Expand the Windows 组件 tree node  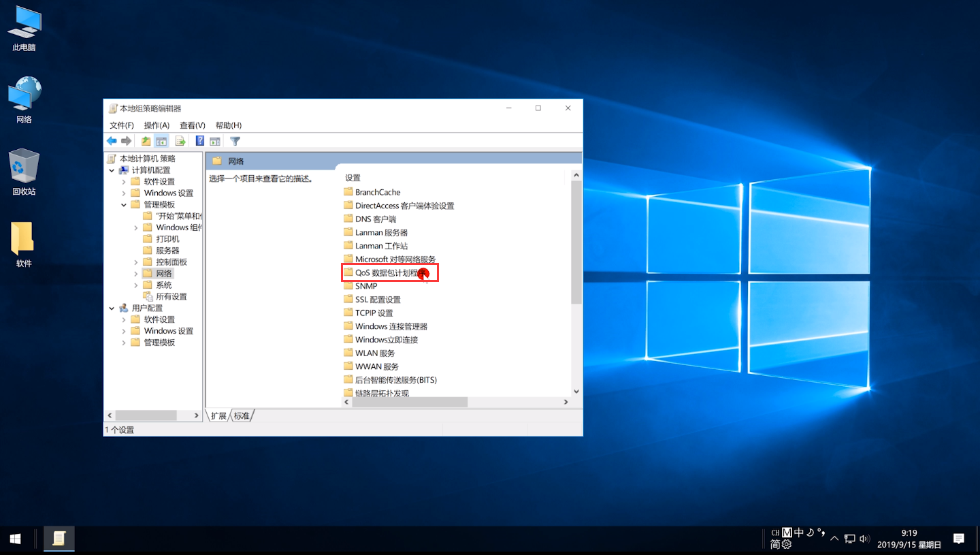(x=136, y=227)
